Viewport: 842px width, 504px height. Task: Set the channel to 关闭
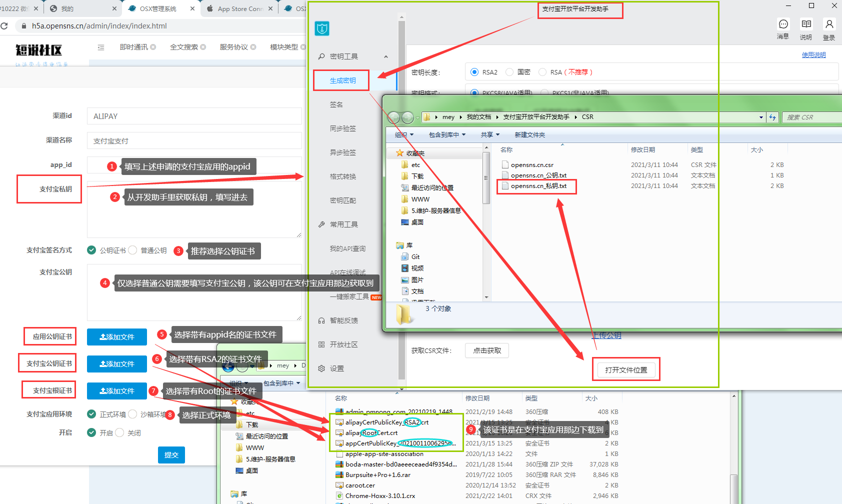click(x=119, y=432)
